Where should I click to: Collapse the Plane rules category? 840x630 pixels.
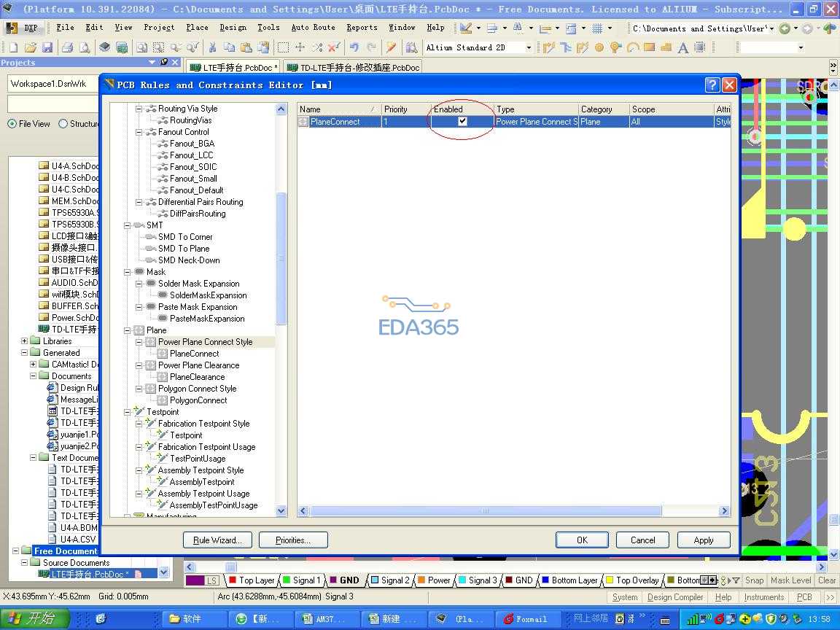click(x=128, y=330)
